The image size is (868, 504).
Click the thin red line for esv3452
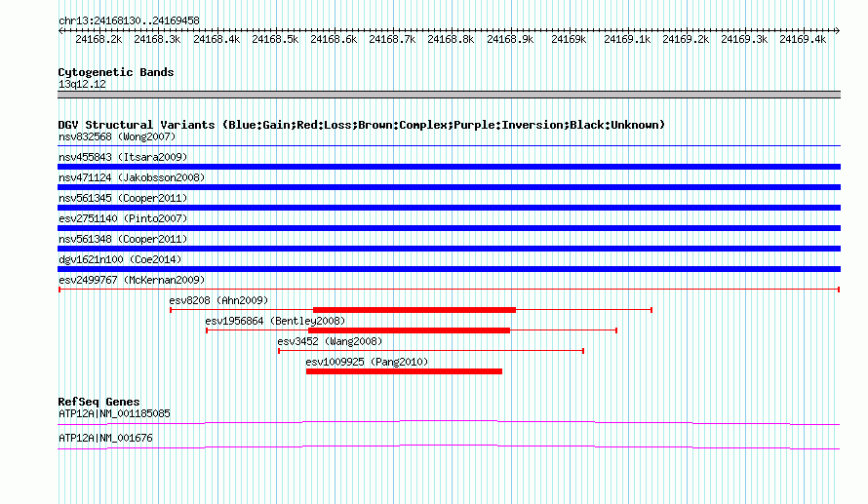[x=431, y=351]
